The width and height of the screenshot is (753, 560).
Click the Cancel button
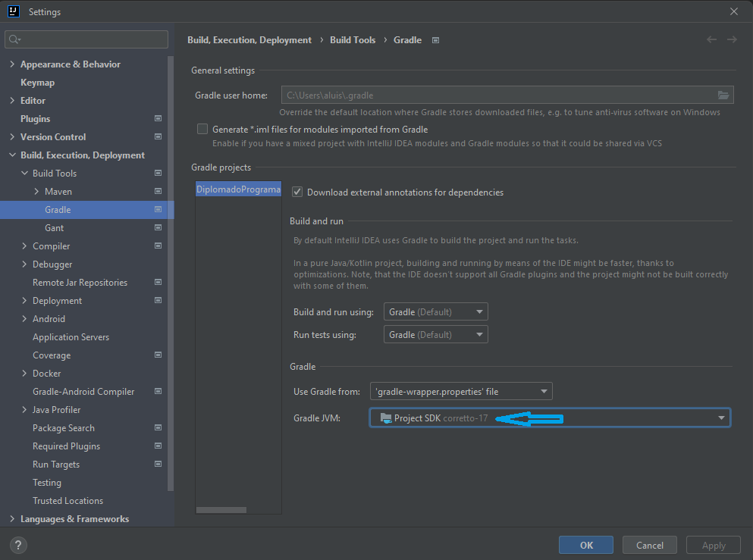click(649, 545)
